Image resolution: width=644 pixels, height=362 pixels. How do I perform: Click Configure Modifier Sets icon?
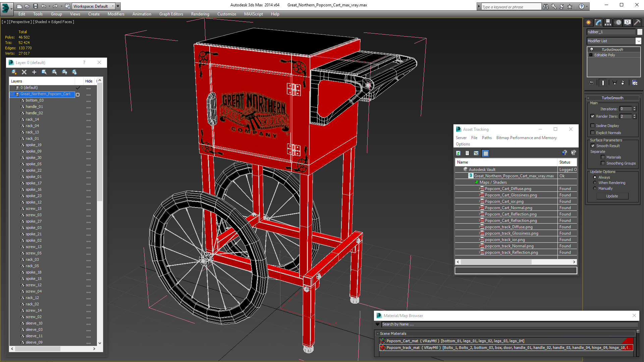(635, 82)
